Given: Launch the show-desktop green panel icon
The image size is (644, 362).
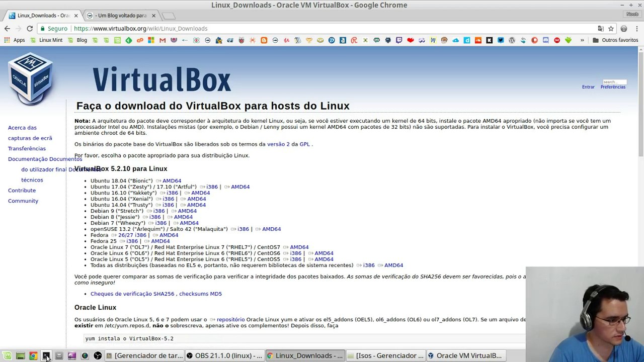Looking at the screenshot, I should [x=20, y=356].
